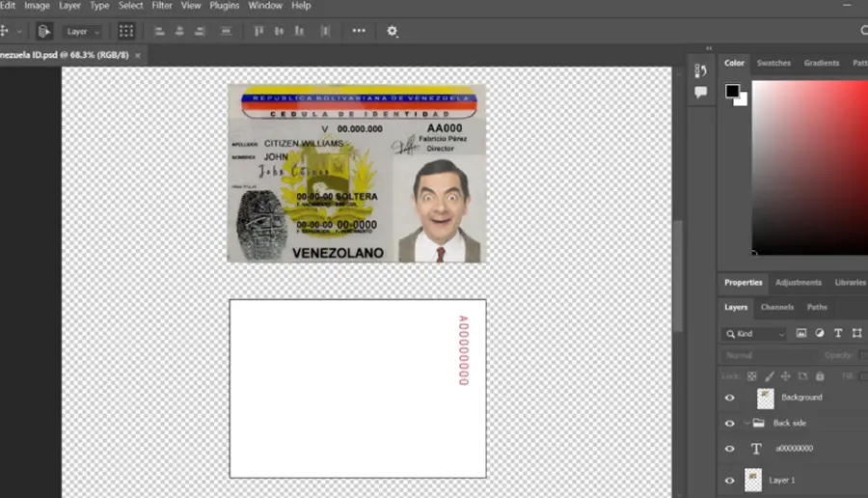868x498 pixels.
Task: Collapse the Back side layer group
Action: (746, 424)
